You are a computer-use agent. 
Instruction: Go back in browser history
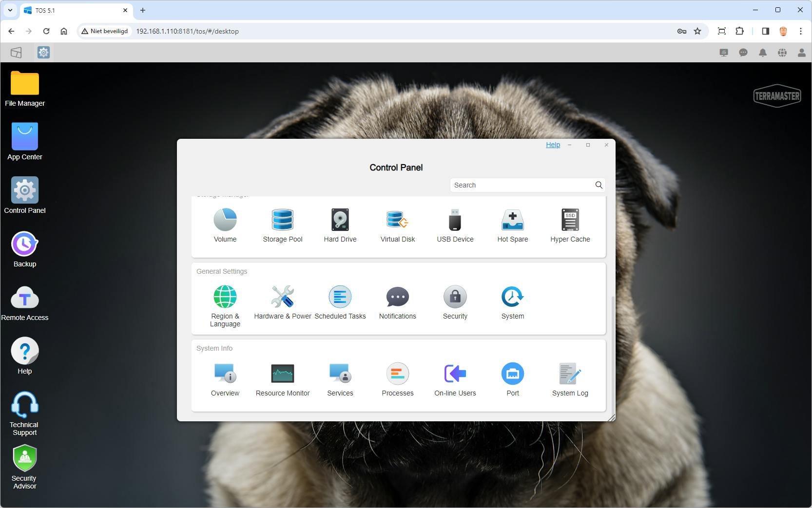click(11, 31)
